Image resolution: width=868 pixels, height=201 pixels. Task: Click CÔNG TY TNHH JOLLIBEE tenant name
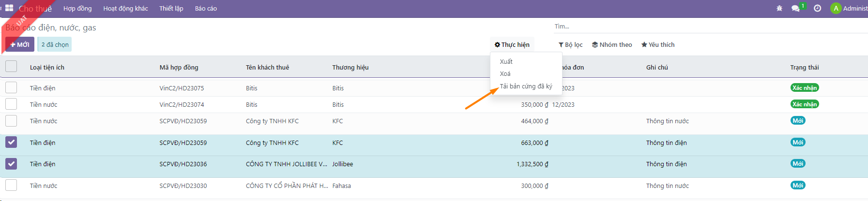click(x=287, y=164)
